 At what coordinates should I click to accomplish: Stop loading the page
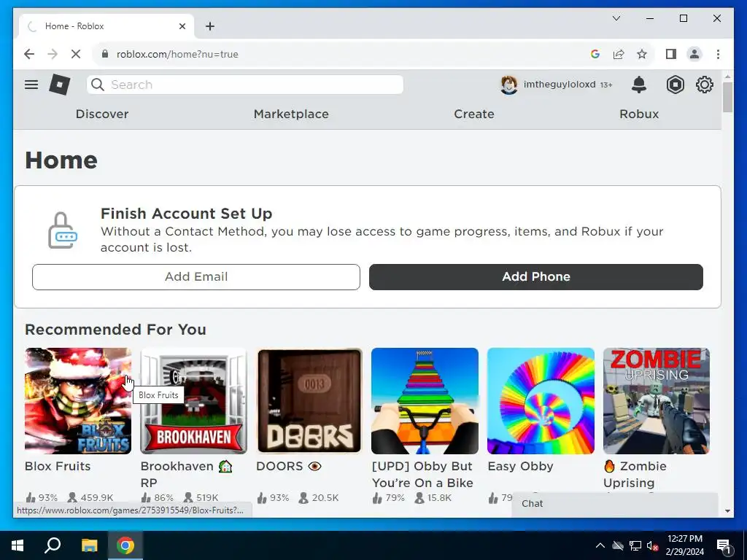coord(76,54)
